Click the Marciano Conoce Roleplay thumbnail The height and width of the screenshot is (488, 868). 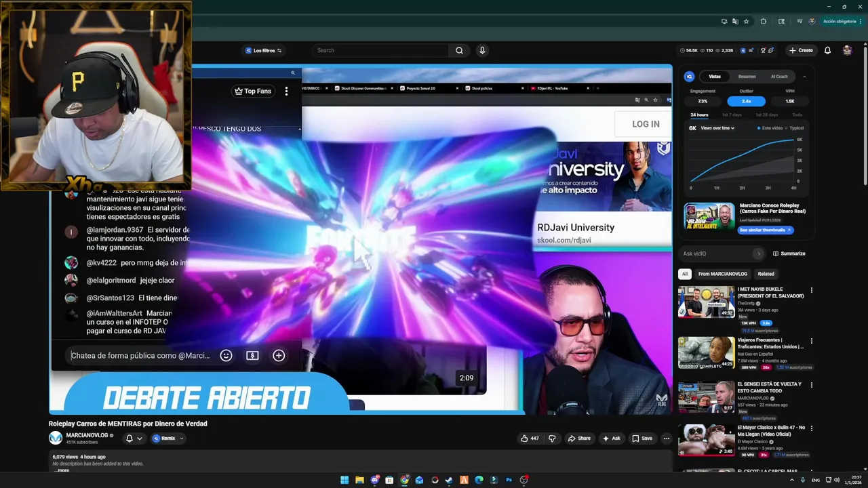(x=709, y=216)
